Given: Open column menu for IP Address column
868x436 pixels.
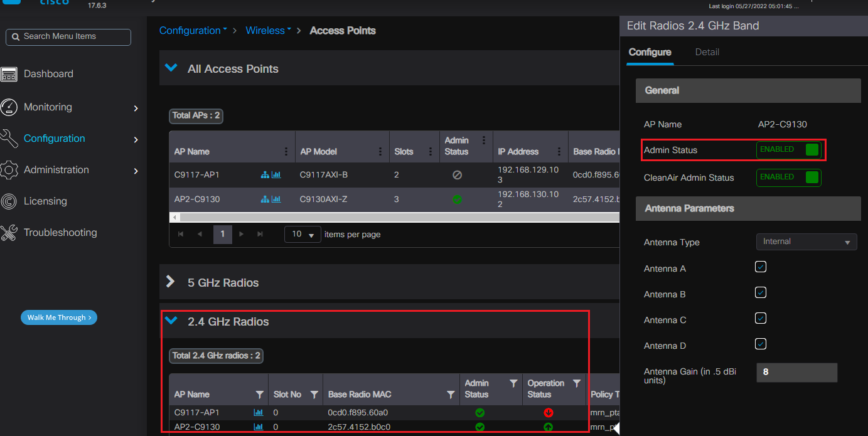Looking at the screenshot, I should click(559, 151).
